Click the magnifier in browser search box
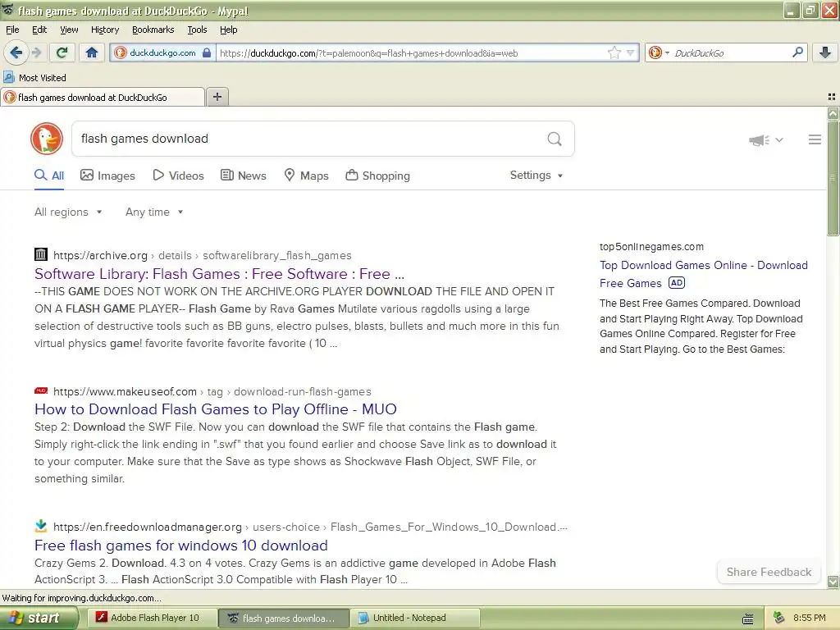Viewport: 840px width, 630px height. click(x=797, y=52)
